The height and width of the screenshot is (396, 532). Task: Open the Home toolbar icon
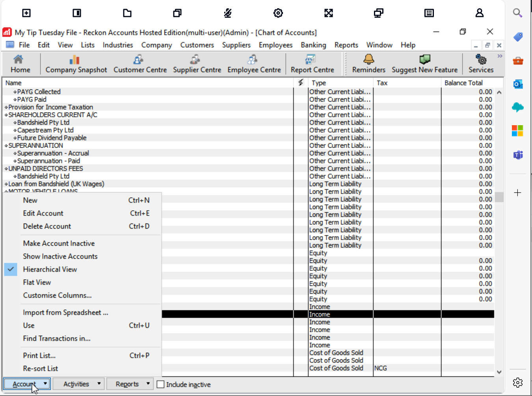20,64
